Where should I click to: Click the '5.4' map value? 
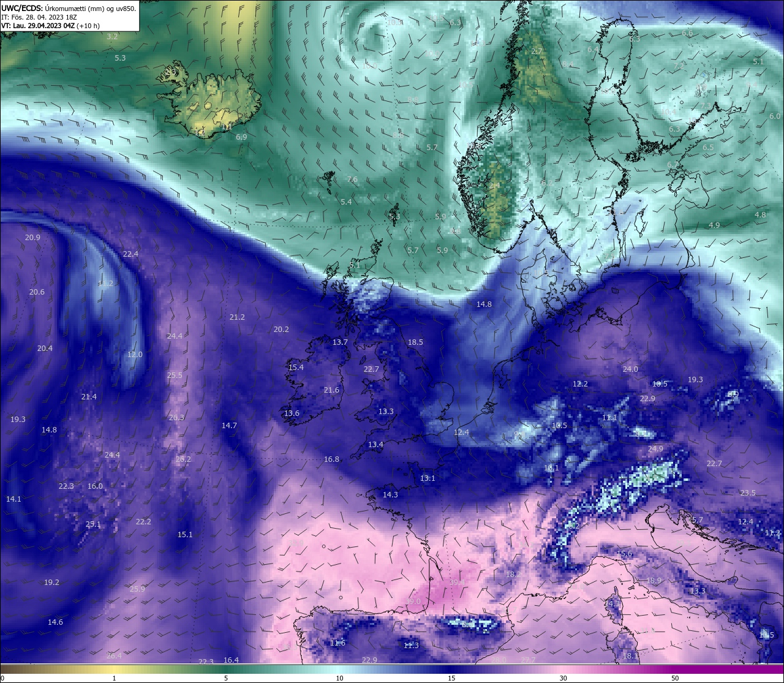pos(346,202)
